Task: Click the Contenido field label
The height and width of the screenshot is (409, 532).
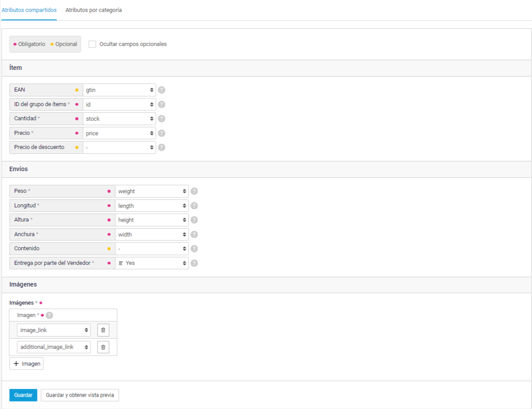Action: pos(27,248)
